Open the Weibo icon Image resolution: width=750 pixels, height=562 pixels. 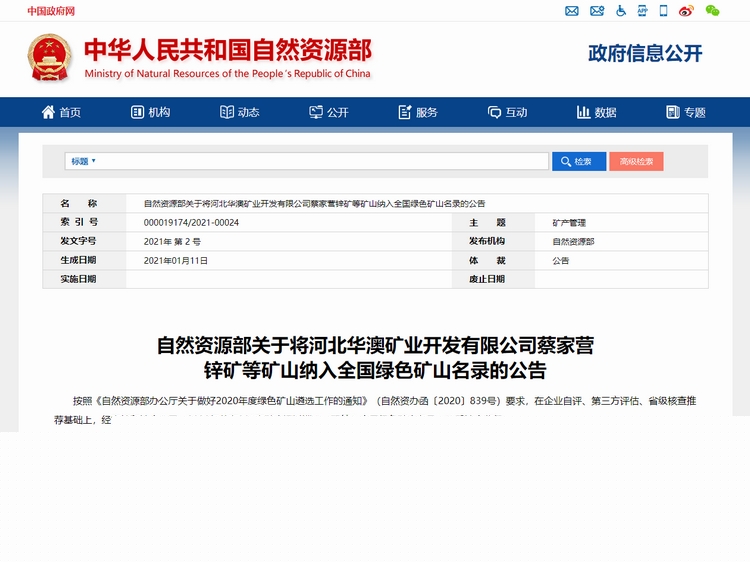(686, 11)
